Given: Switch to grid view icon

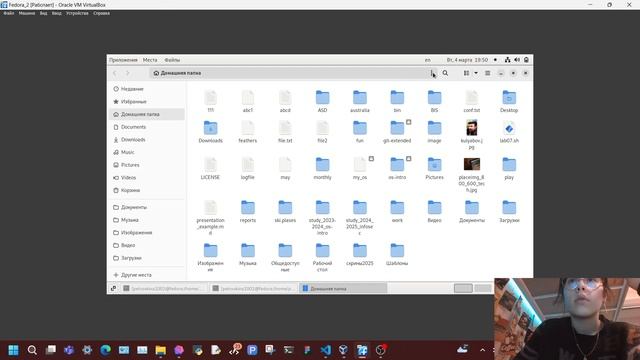Looking at the screenshot, I should pos(466,73).
